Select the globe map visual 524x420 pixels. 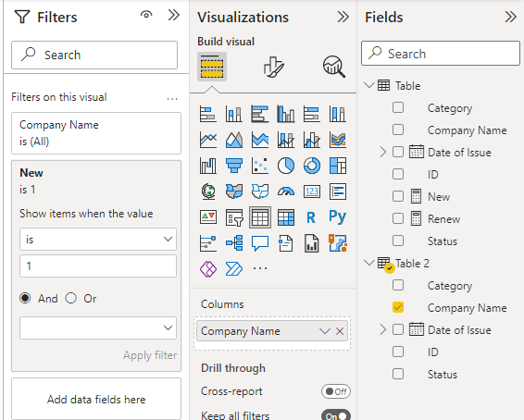[208, 191]
